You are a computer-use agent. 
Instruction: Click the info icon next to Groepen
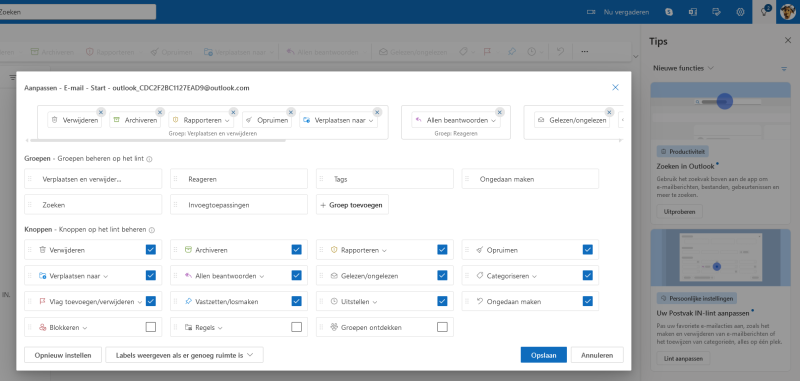(x=149, y=159)
